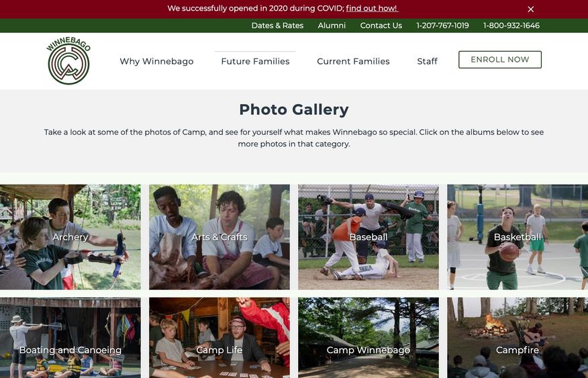Open the Current Families menu
This screenshot has width=588, height=378.
tap(353, 61)
